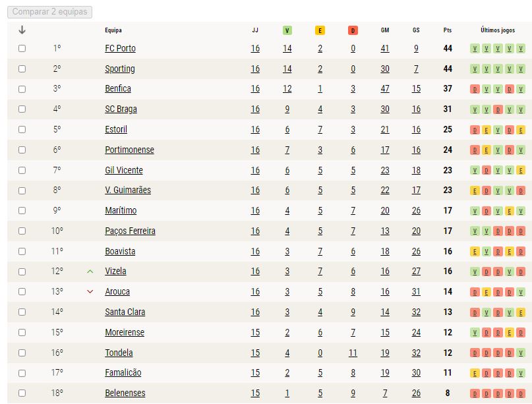Sort by the GM column header
The image size is (532, 404).
point(385,30)
